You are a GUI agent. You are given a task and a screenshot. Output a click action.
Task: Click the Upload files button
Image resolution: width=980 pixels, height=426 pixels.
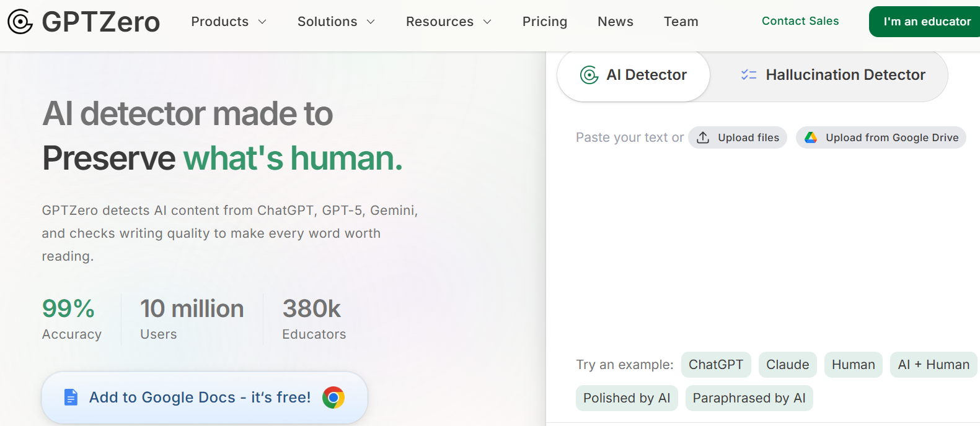(x=738, y=137)
